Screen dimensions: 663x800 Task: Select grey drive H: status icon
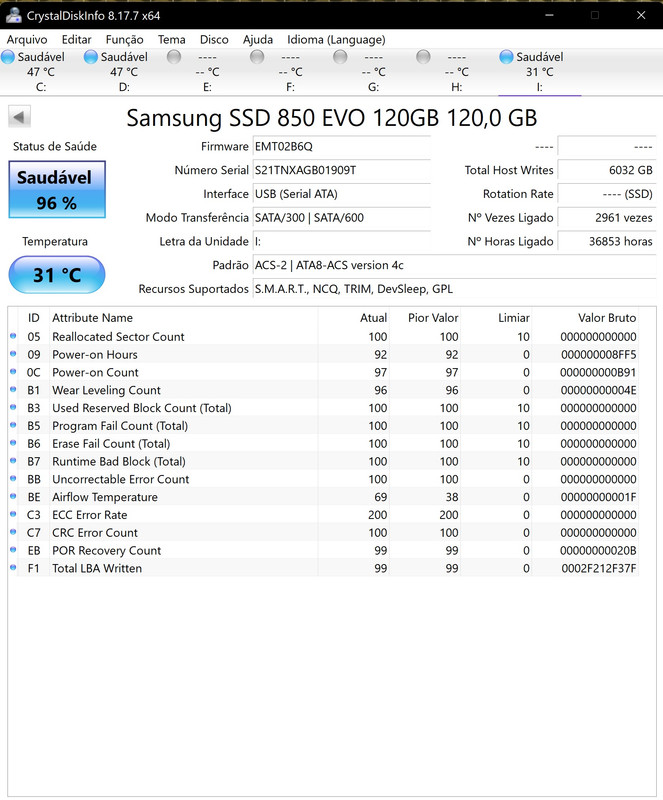pos(423,57)
